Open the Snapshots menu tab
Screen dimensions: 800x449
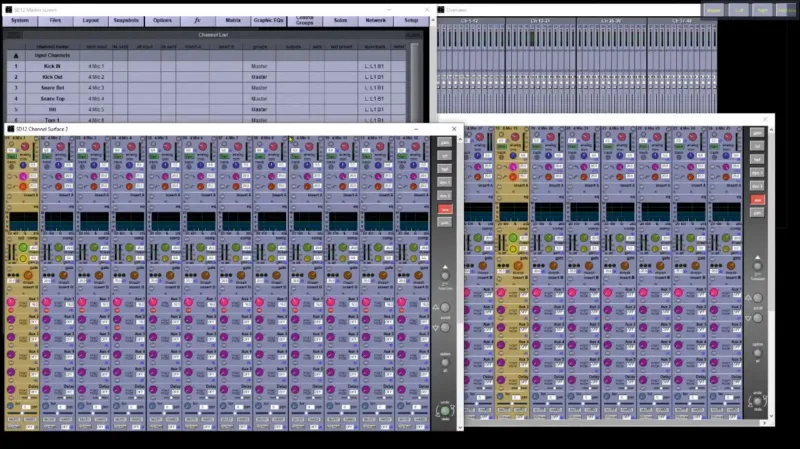[126, 20]
